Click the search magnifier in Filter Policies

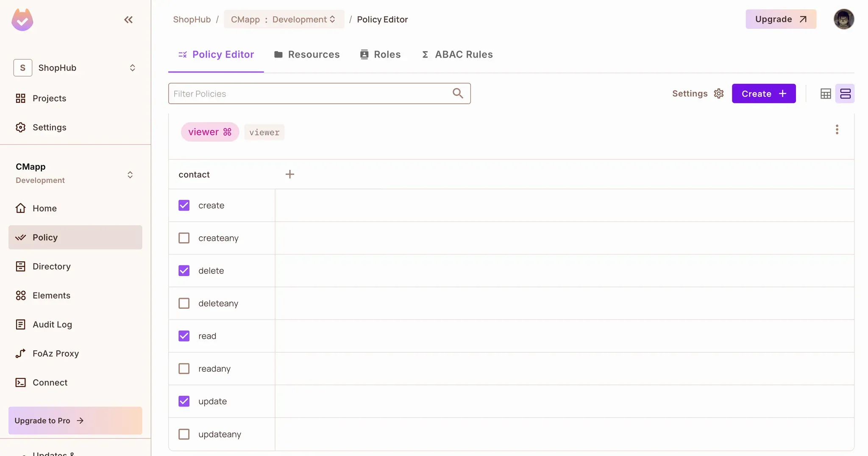tap(457, 94)
